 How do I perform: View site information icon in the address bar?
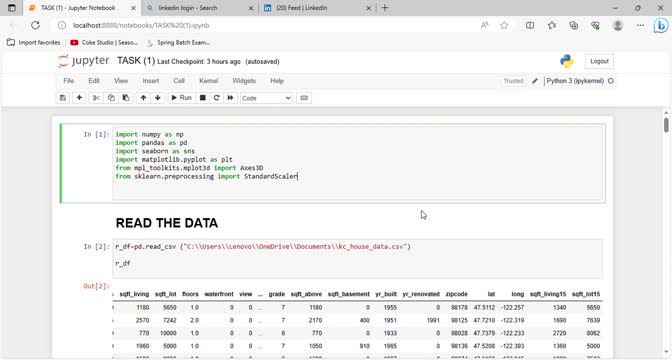62,25
